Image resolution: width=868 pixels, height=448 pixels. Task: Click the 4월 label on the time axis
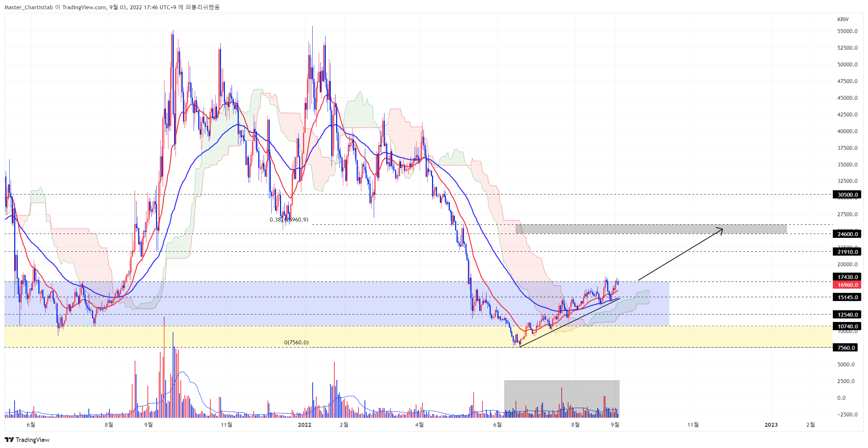419,425
